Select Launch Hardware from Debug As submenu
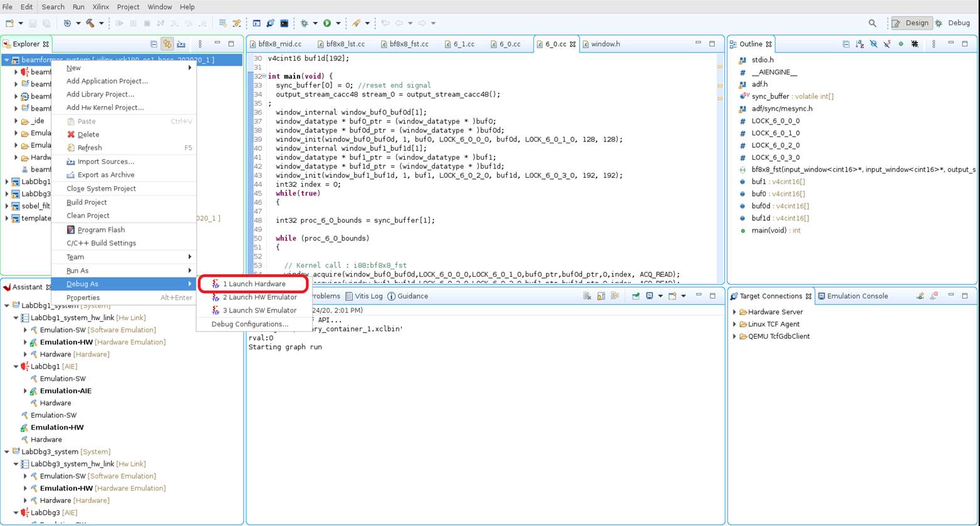Screen dimensions: 980x526 254,284
